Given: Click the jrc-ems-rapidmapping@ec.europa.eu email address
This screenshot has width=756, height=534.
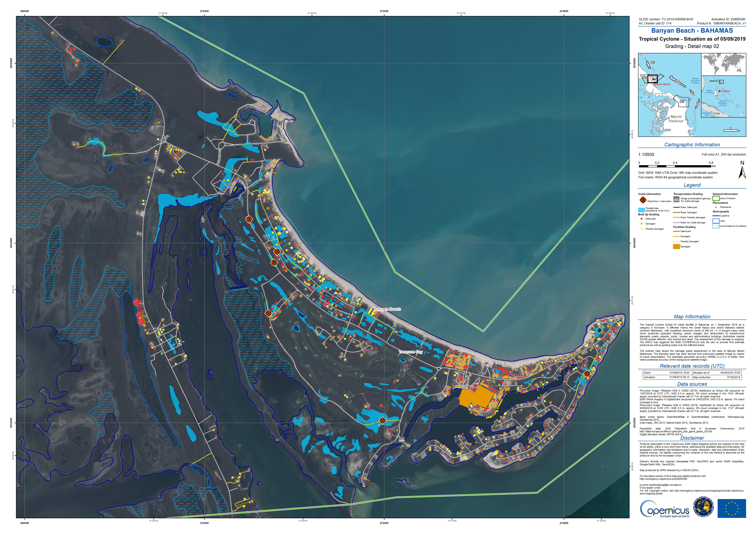Looking at the screenshot, I should 660,485.
